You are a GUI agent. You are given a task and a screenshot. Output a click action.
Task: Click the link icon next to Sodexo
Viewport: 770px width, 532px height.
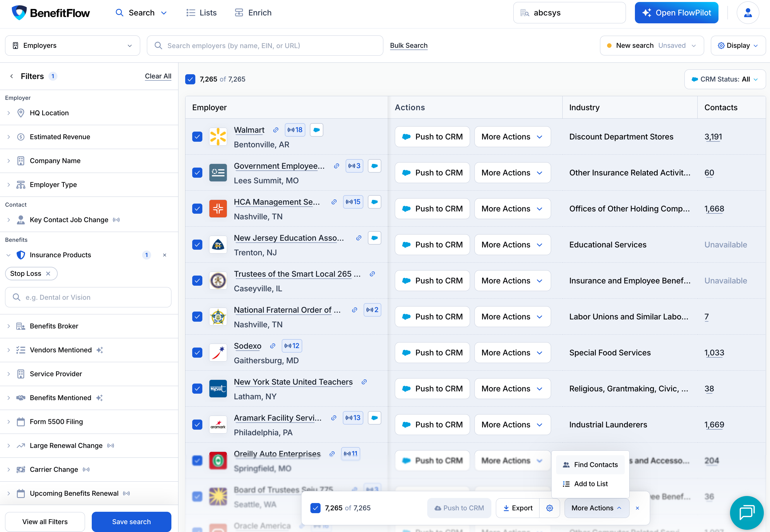pos(273,346)
